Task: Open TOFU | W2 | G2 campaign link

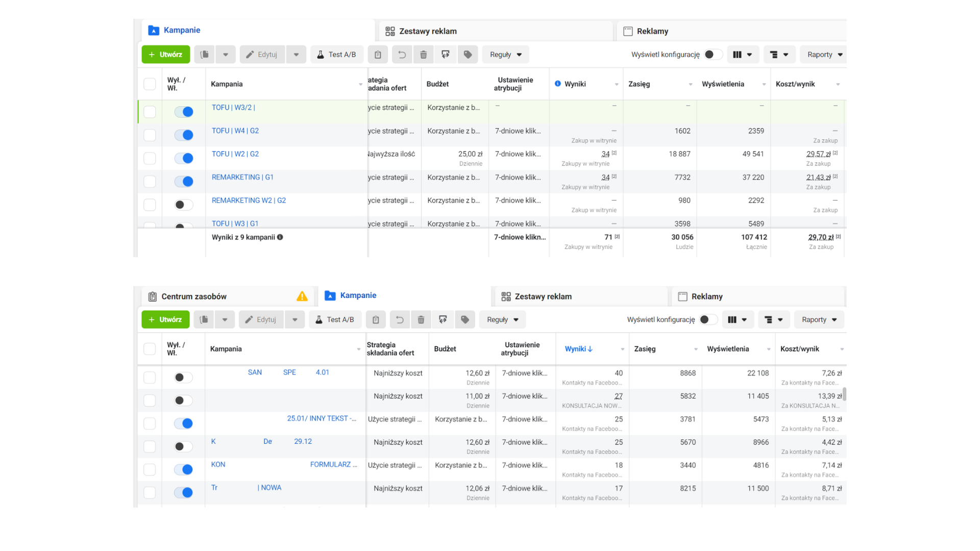Action: point(235,154)
